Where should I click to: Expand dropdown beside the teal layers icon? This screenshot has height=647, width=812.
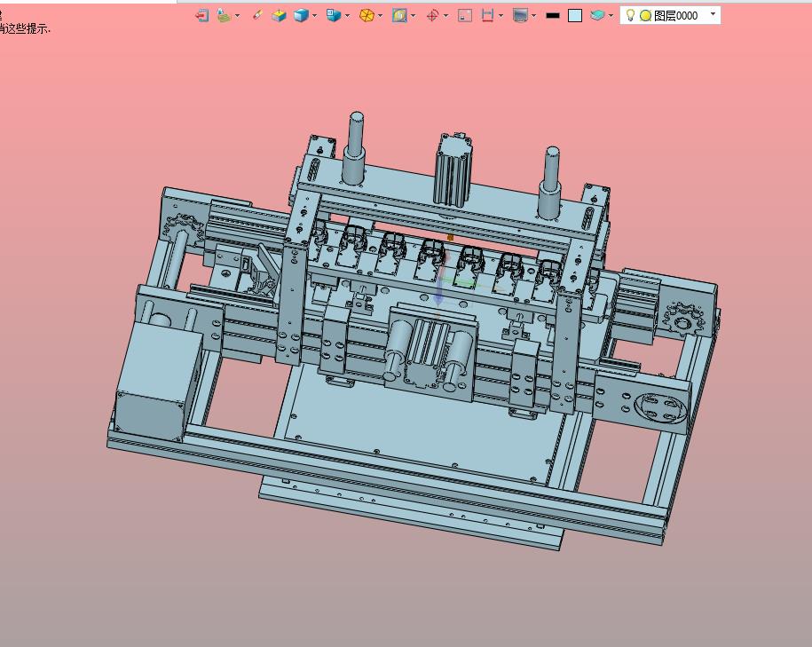(611, 16)
